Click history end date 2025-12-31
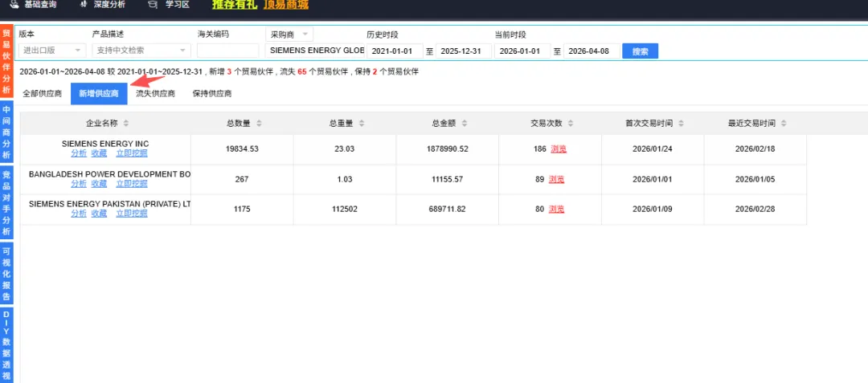Screen dimensions: 868x383 [x=464, y=51]
